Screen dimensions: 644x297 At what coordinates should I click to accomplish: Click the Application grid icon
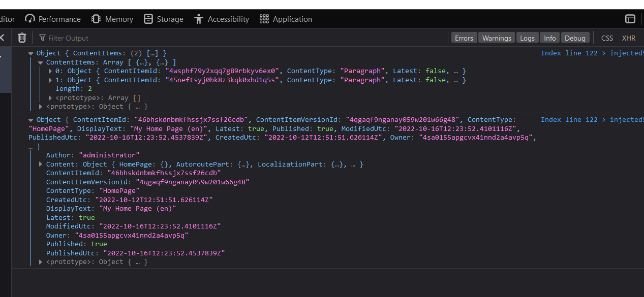tap(264, 19)
